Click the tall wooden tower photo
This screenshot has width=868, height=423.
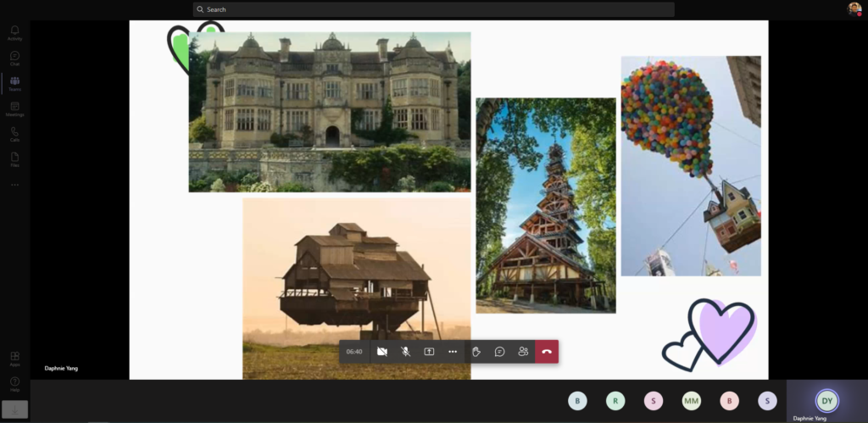coord(546,205)
